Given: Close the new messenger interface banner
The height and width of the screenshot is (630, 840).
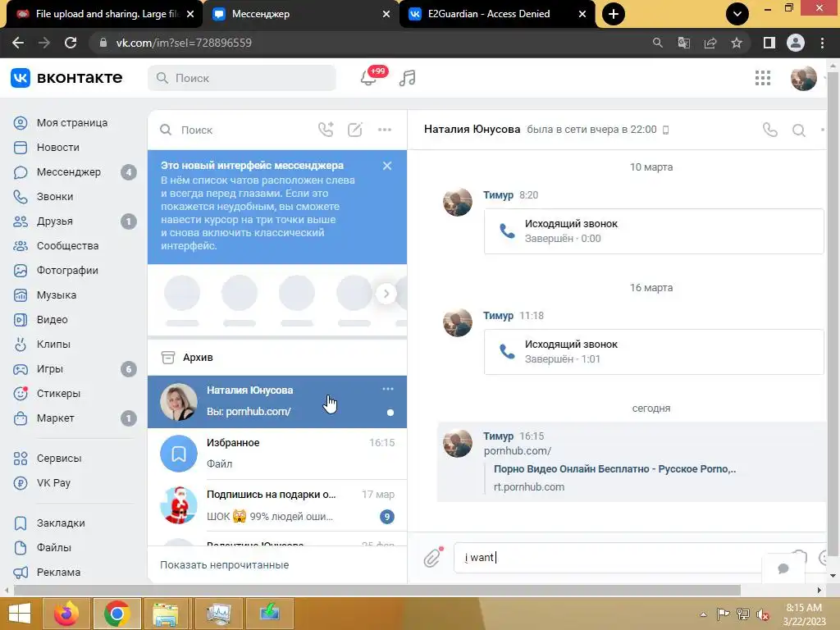Looking at the screenshot, I should point(387,166).
